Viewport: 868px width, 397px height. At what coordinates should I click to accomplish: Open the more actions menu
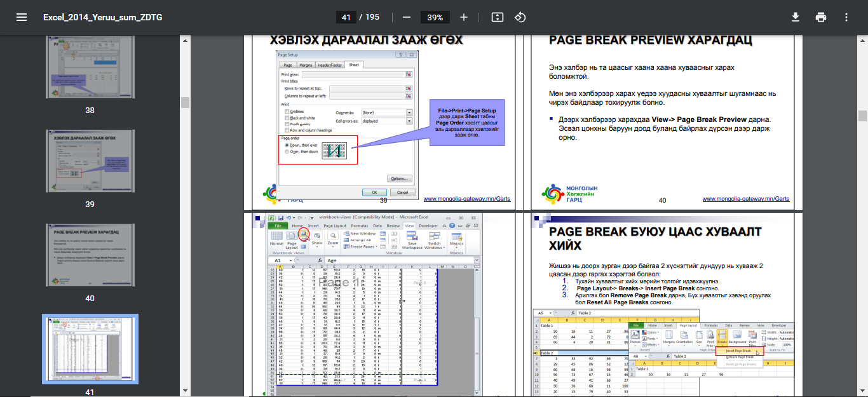846,17
